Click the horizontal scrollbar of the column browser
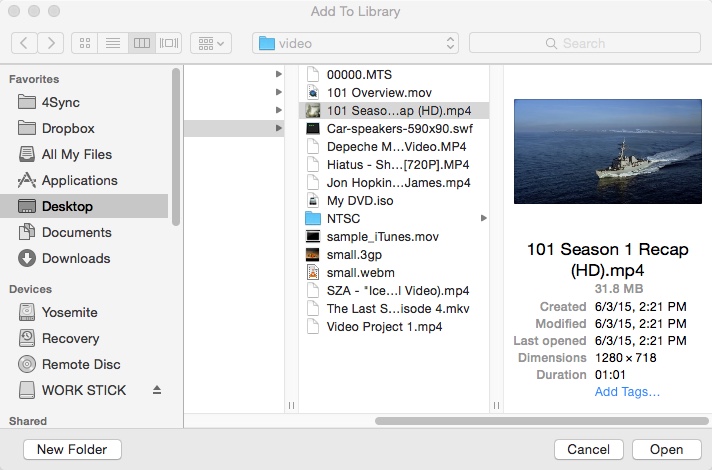This screenshot has width=712, height=470. (x=541, y=421)
